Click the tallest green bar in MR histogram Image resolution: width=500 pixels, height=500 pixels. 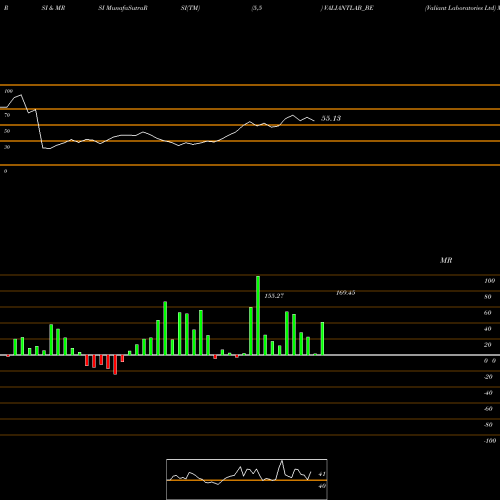click(x=258, y=315)
